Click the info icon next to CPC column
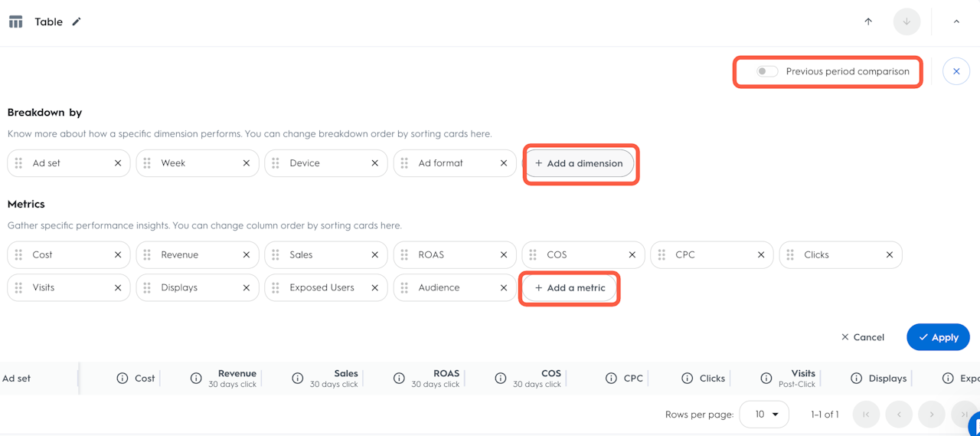 (x=611, y=379)
